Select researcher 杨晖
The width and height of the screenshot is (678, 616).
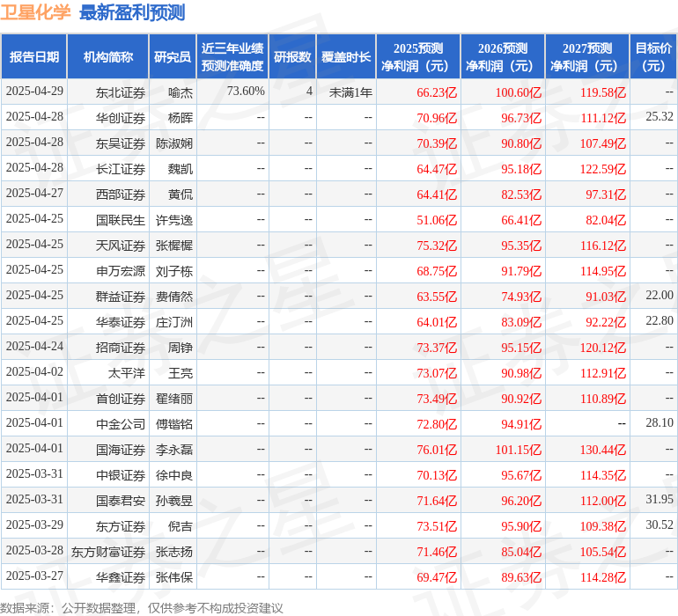(x=181, y=118)
